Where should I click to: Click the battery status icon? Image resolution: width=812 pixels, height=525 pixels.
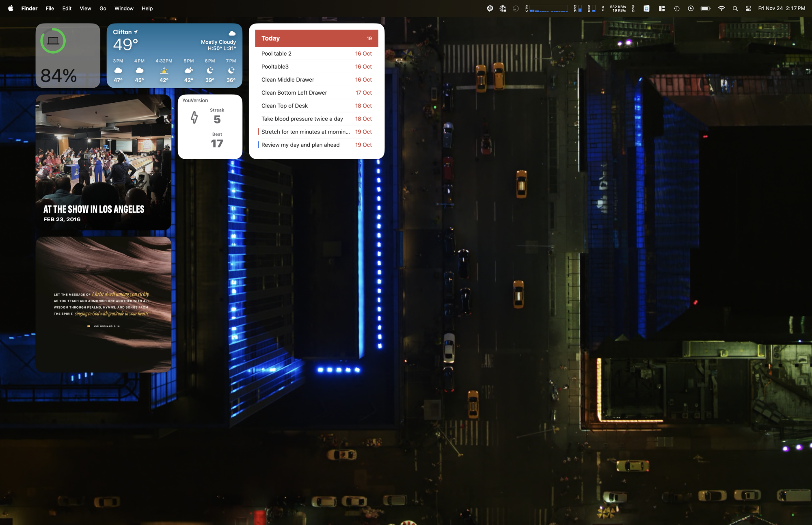coord(705,8)
